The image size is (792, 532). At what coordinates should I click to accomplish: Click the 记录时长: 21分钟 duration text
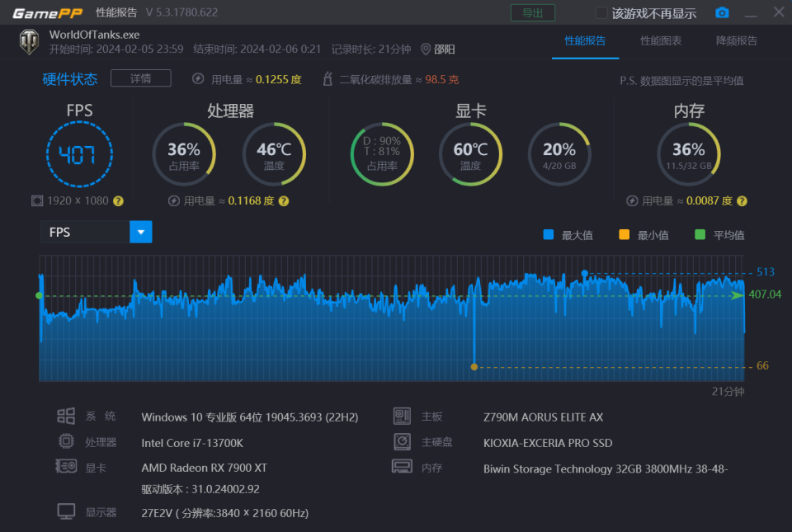(x=371, y=49)
